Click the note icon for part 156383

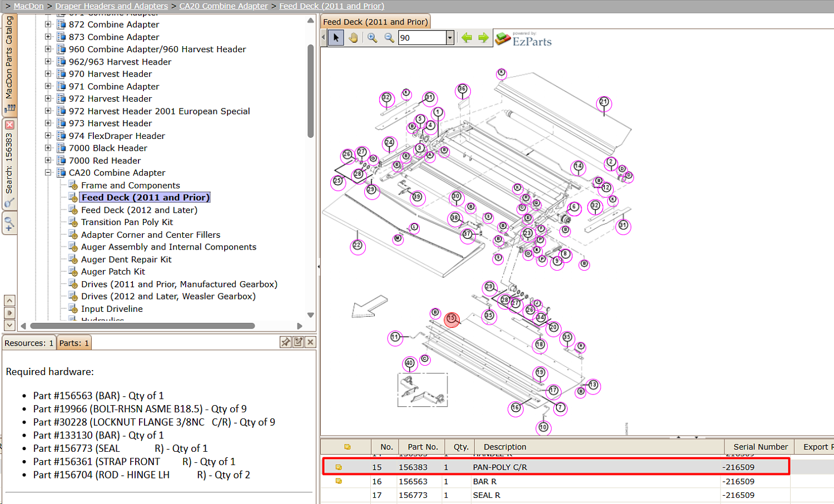pyautogui.click(x=338, y=467)
